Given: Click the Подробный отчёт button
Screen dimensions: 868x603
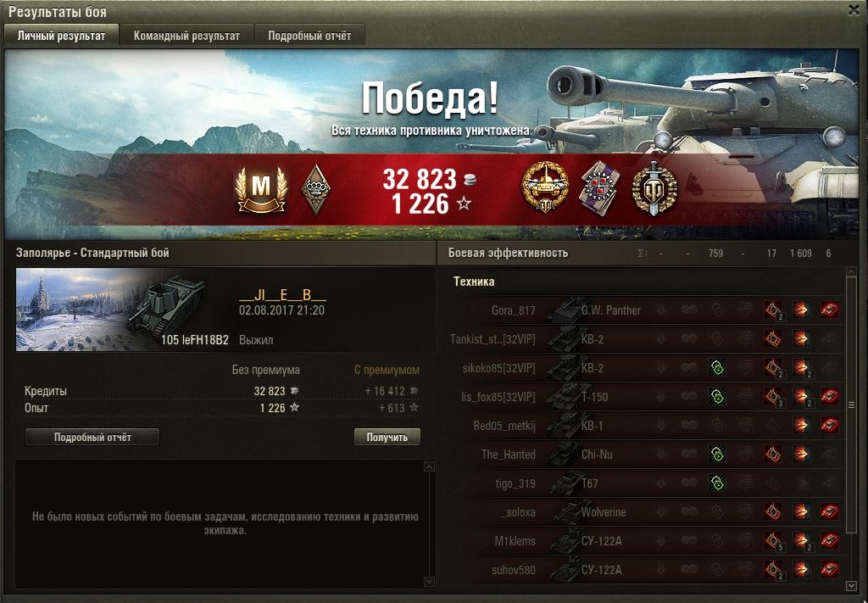Looking at the screenshot, I should pyautogui.click(x=92, y=437).
